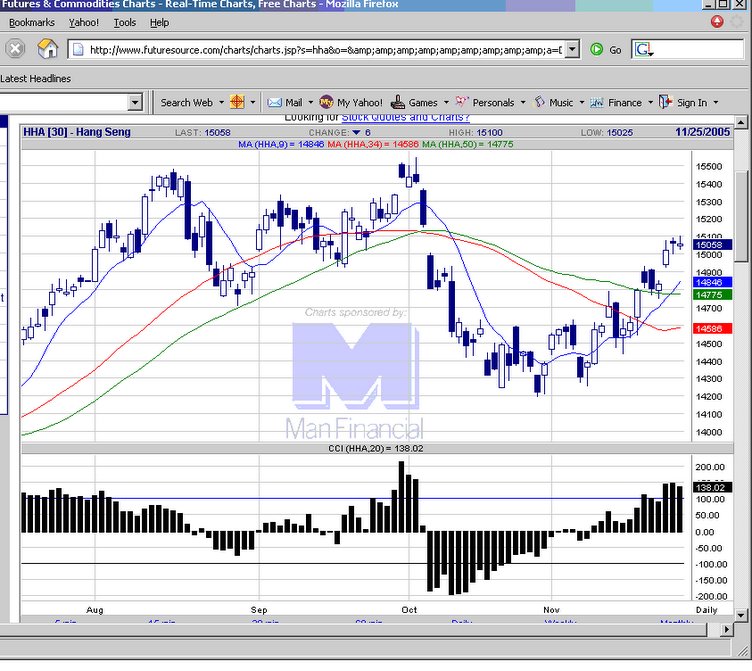Expand the Yahoo search box dropdown
The image size is (752, 671).
135,102
